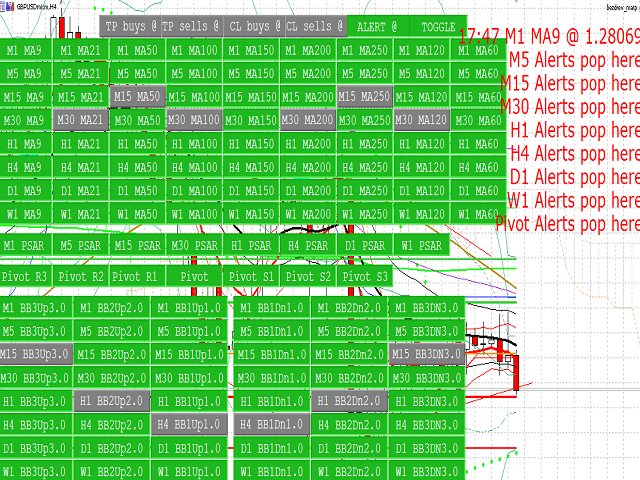Select the M30 BB1Up1.0 button
The height and width of the screenshot is (480, 640).
189,378
